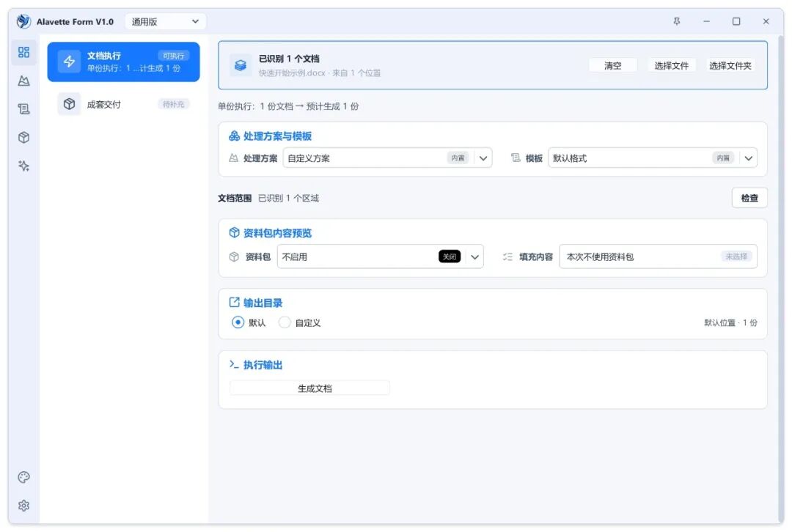Image resolution: width=792 pixels, height=532 pixels.
Task: Click the 单份执行 summary line
Action: tap(288, 106)
